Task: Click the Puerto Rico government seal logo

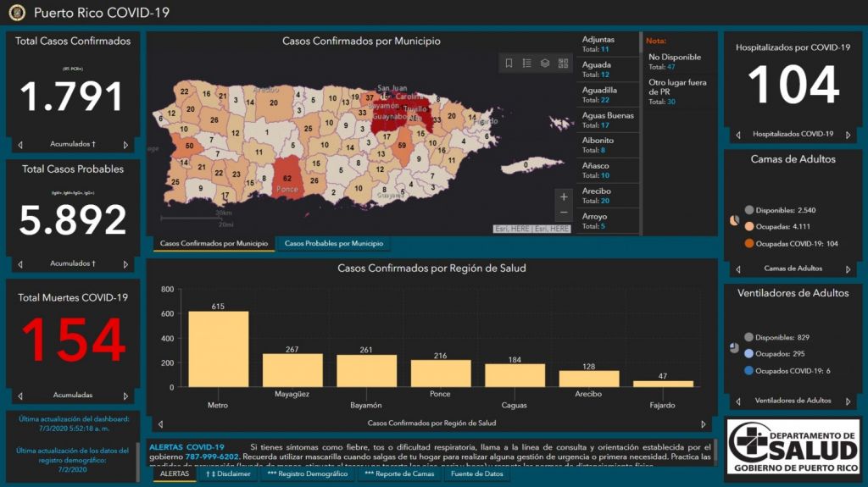Action: (x=17, y=13)
